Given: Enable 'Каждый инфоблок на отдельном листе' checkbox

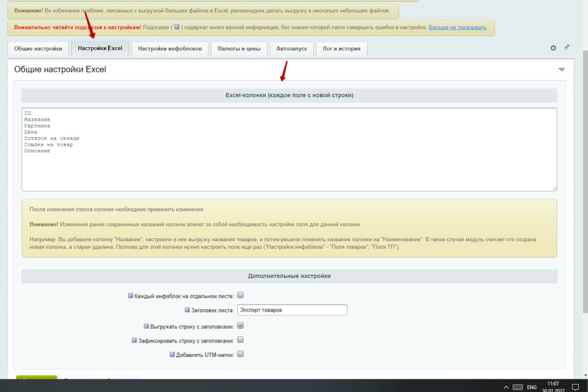Looking at the screenshot, I should 241,295.
